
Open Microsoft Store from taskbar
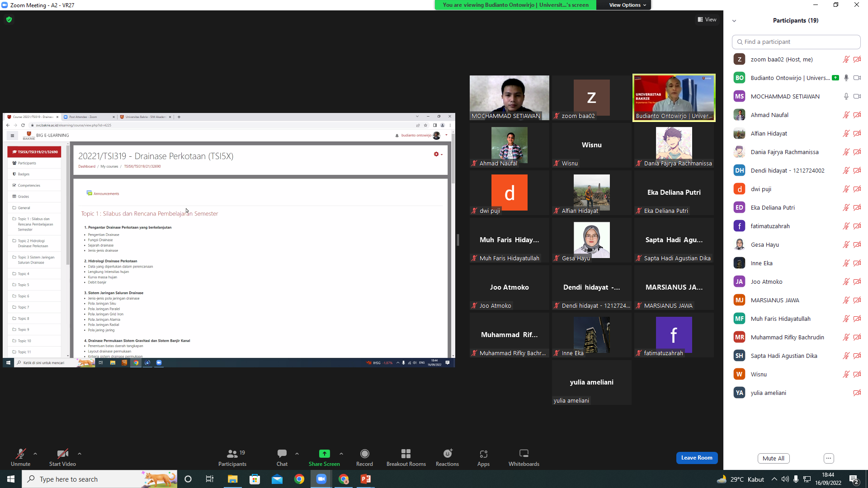tap(255, 479)
